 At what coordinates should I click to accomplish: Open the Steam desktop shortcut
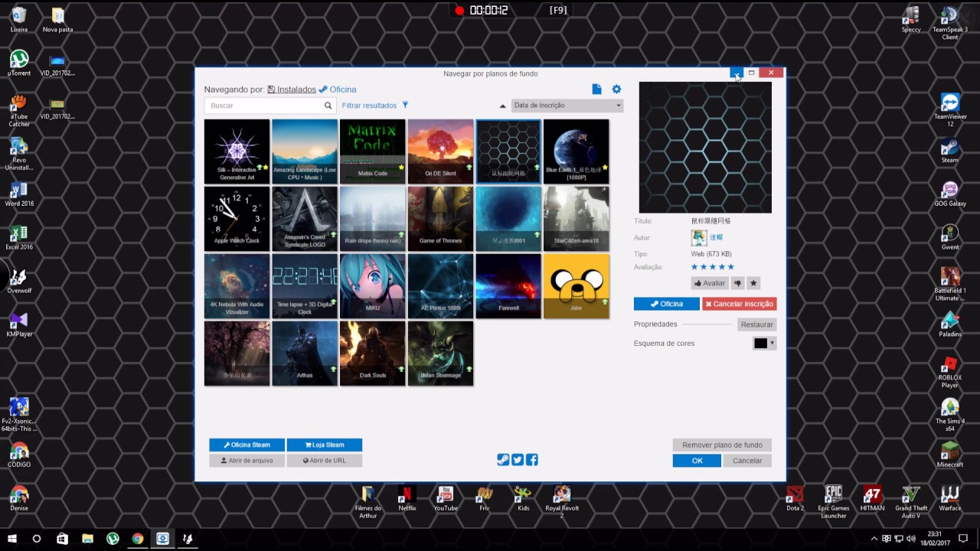click(950, 150)
